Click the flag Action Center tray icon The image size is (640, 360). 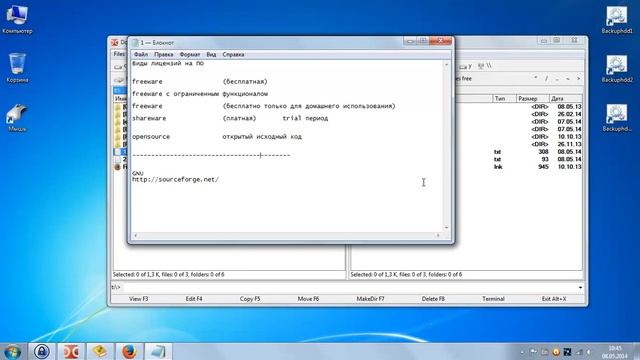click(533, 351)
